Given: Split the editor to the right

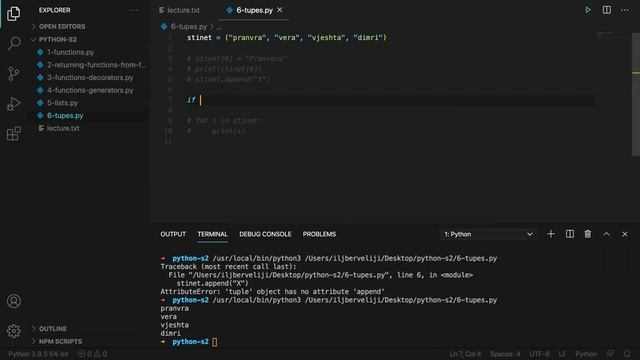Looking at the screenshot, I should pos(607,10).
